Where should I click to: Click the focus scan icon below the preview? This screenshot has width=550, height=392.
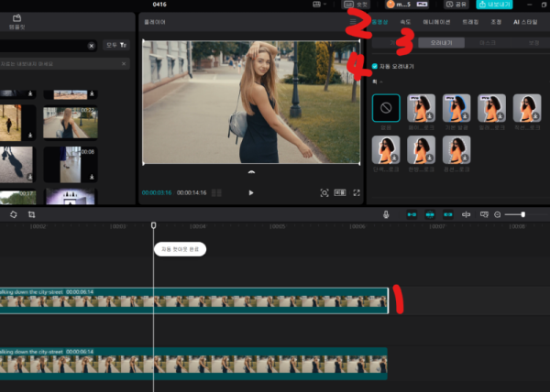click(x=324, y=193)
